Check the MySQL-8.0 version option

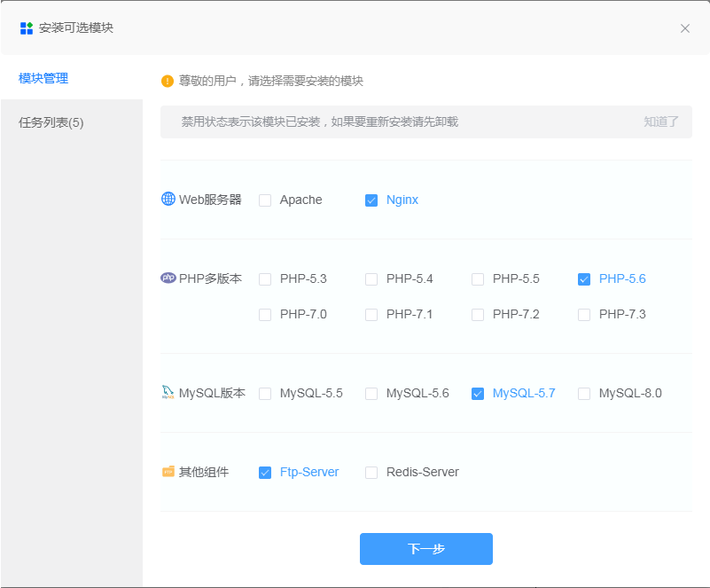584,394
